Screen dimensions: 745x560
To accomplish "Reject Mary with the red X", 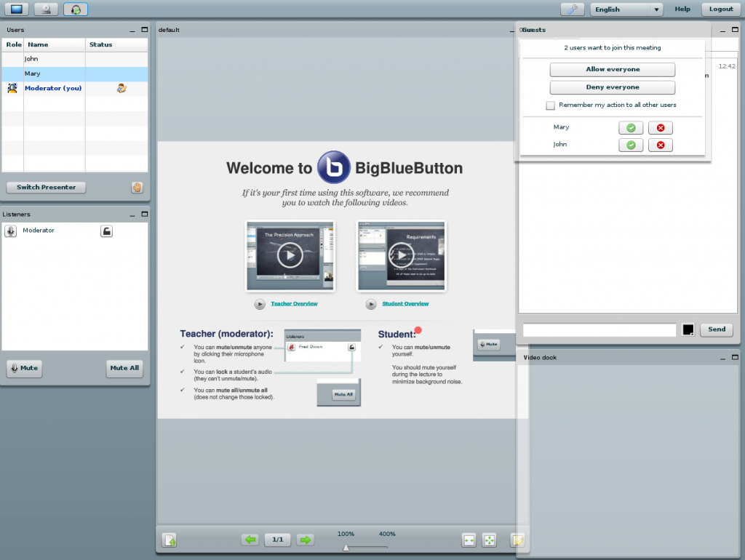I will tap(661, 128).
